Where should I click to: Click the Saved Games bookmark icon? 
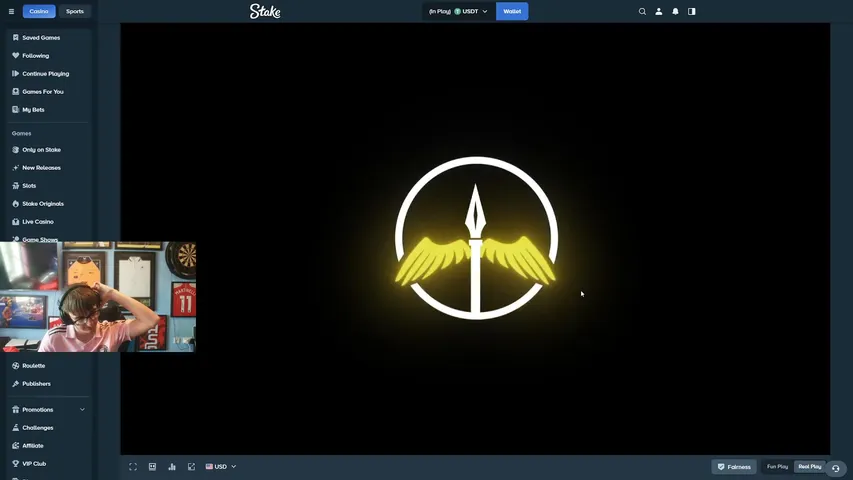(15, 38)
